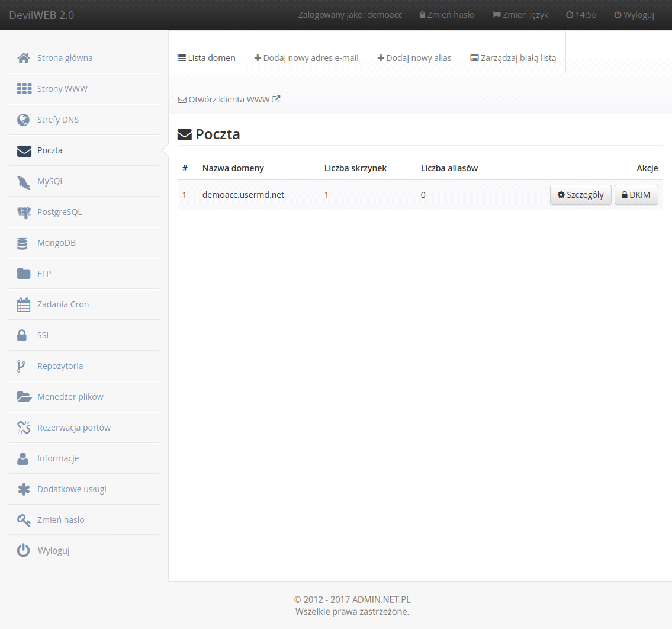
Task: Open the Strefy DNS globe icon
Action: tap(24, 120)
